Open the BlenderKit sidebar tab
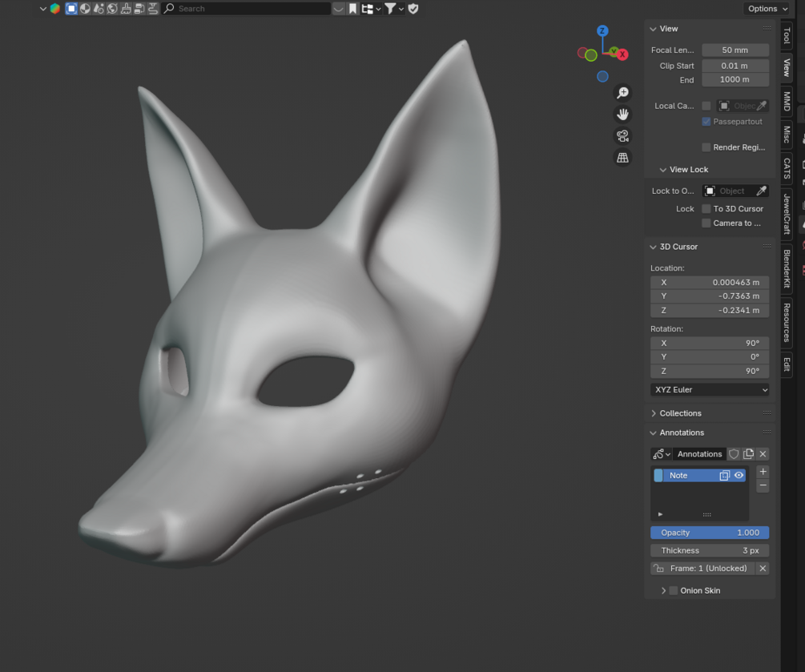Viewport: 805px width, 672px height. 787,268
